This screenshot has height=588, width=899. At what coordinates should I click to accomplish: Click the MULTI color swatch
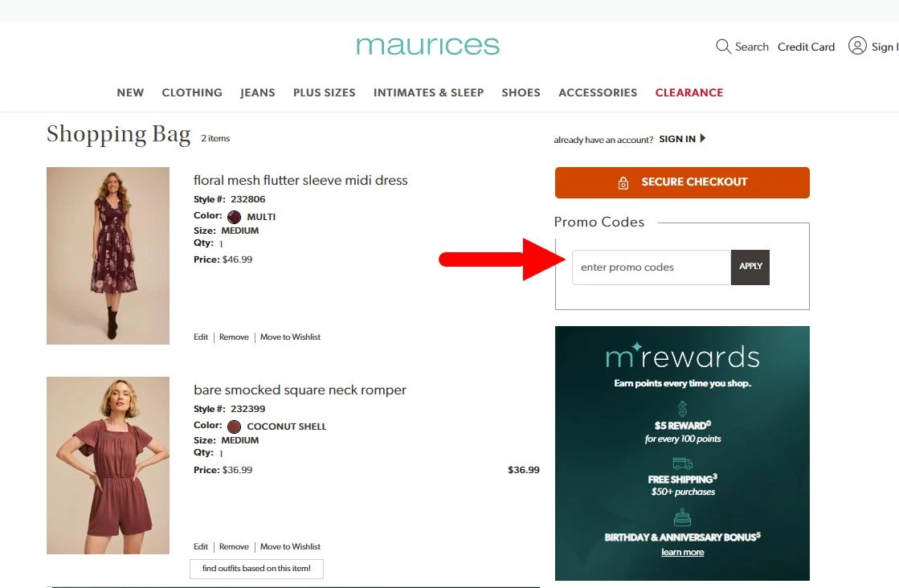234,217
